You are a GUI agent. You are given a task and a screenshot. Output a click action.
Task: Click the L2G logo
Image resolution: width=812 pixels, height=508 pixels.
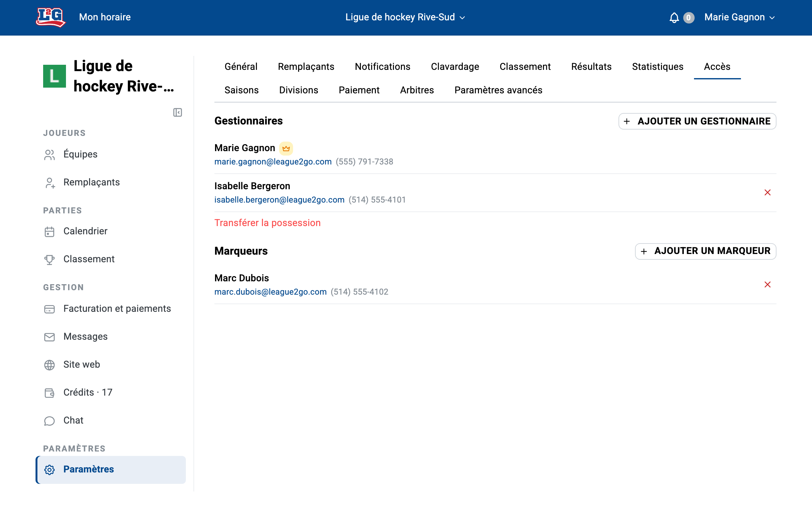(51, 17)
